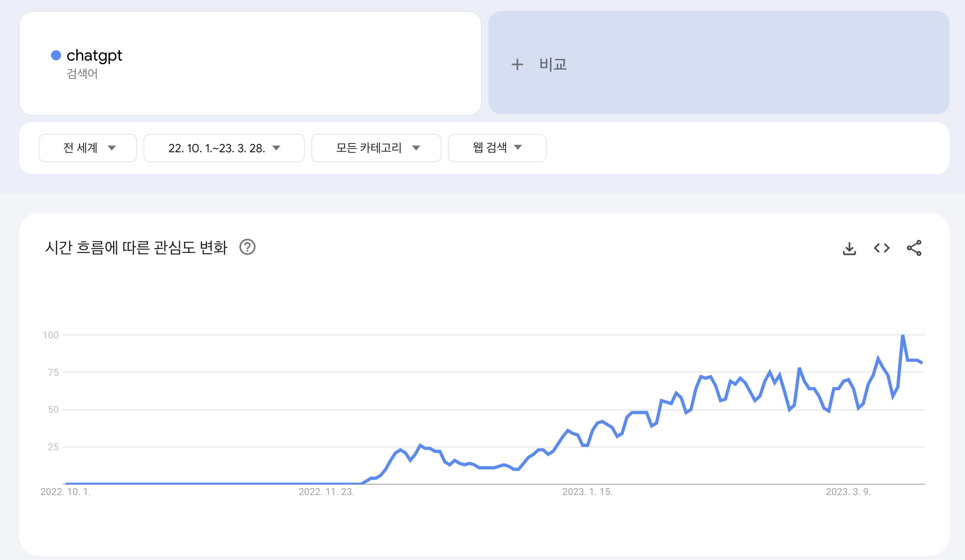Click the blue dot beside chatgpt

coord(56,55)
